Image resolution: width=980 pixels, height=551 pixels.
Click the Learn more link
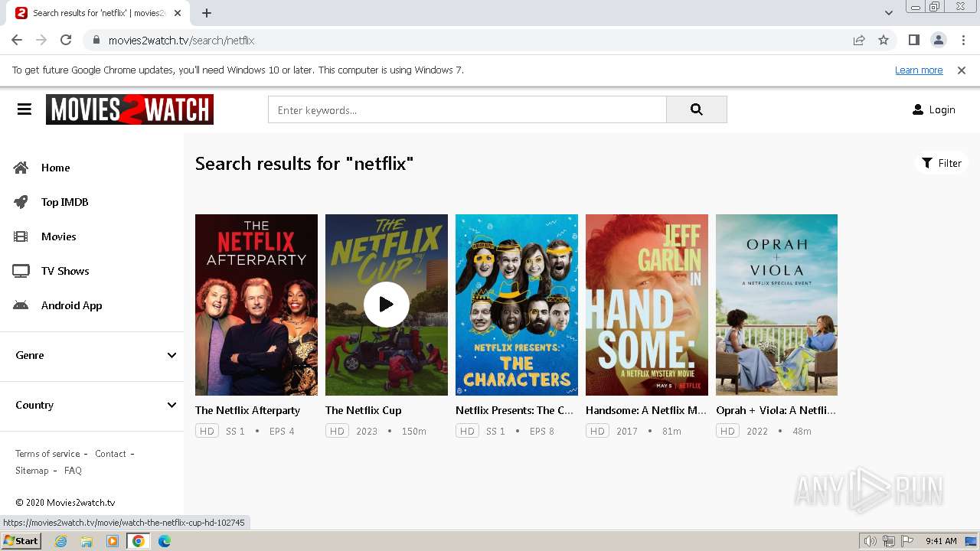(x=919, y=70)
